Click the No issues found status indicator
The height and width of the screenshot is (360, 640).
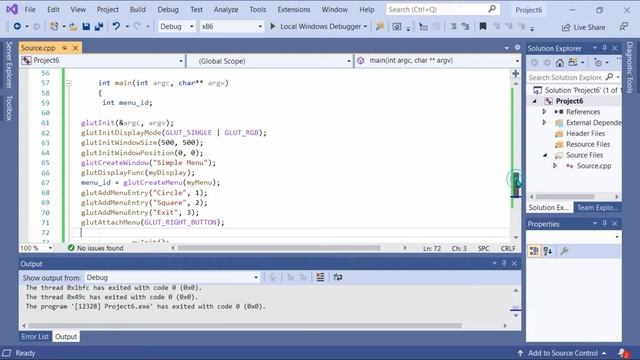(x=96, y=248)
